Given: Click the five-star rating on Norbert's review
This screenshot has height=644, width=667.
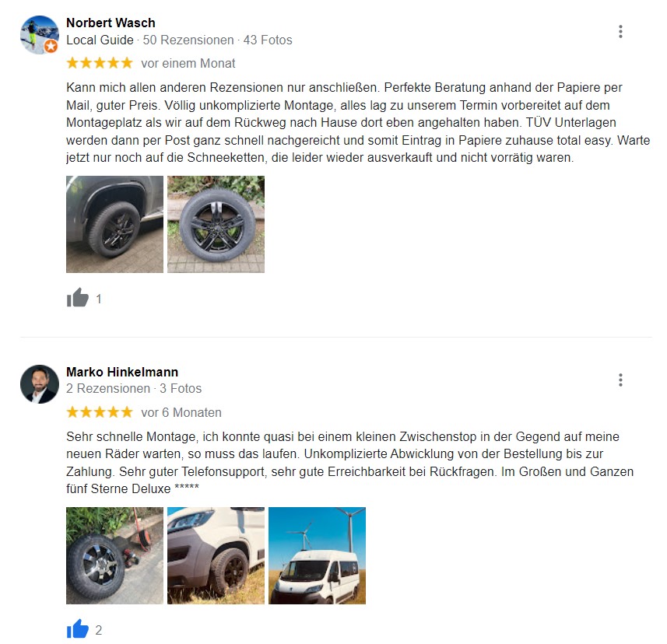Looking at the screenshot, I should tap(100, 63).
